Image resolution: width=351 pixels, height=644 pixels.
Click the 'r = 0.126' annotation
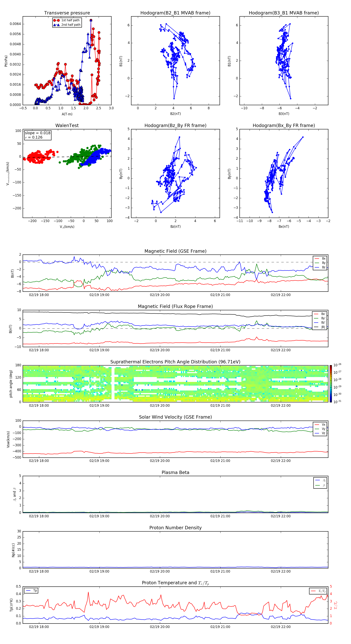pos(34,137)
